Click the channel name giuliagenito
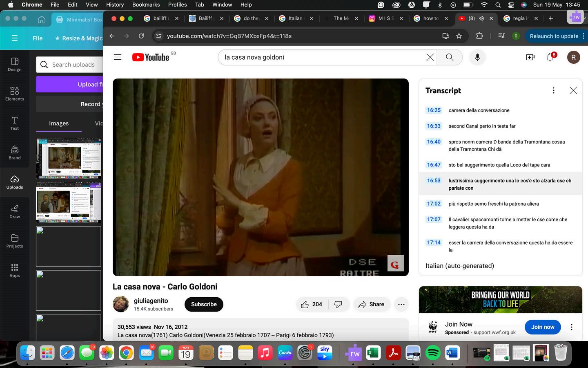Image resolution: width=588 pixels, height=368 pixels. pyautogui.click(x=151, y=301)
